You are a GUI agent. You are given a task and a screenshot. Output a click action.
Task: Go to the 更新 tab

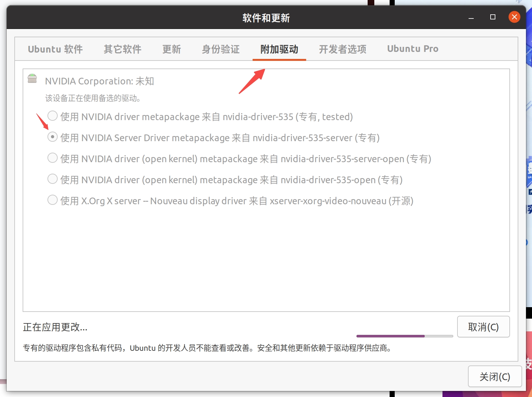pyautogui.click(x=171, y=49)
